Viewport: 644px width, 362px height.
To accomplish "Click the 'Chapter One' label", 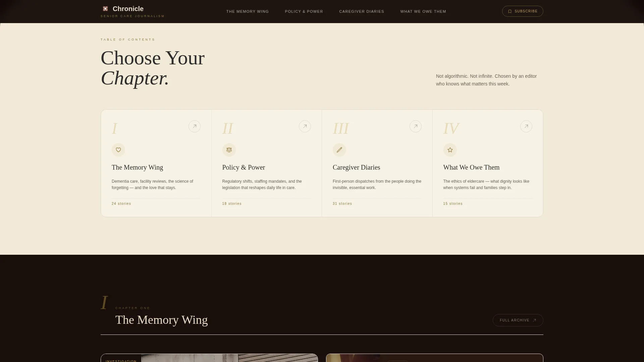I will [x=133, y=308].
